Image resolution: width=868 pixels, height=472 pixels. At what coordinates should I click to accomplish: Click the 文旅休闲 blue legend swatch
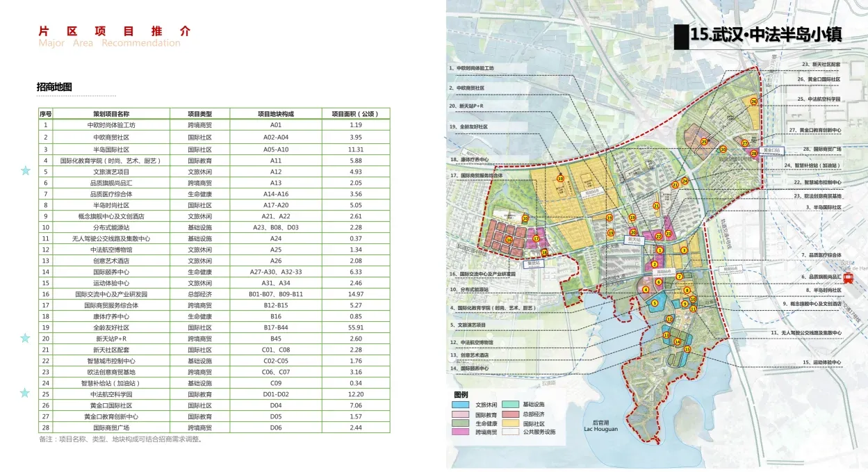pyautogui.click(x=461, y=404)
